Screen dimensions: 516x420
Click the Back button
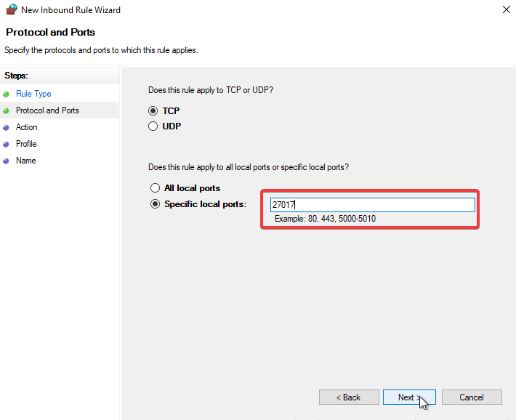click(x=349, y=397)
